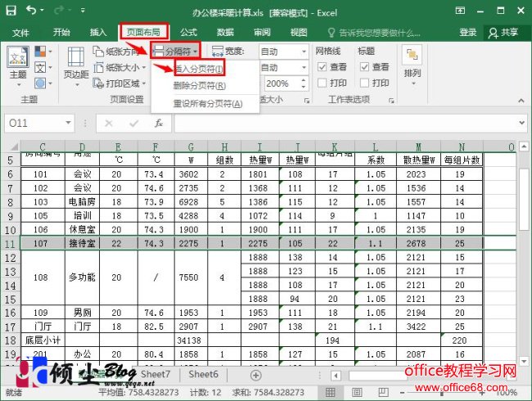
Task: Click cell containing 接待室
Action: pos(82,244)
